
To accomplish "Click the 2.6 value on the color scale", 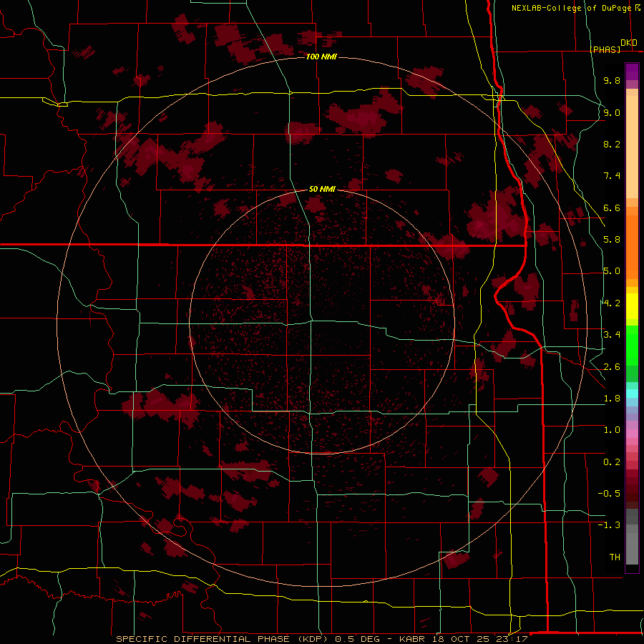I will (x=612, y=367).
